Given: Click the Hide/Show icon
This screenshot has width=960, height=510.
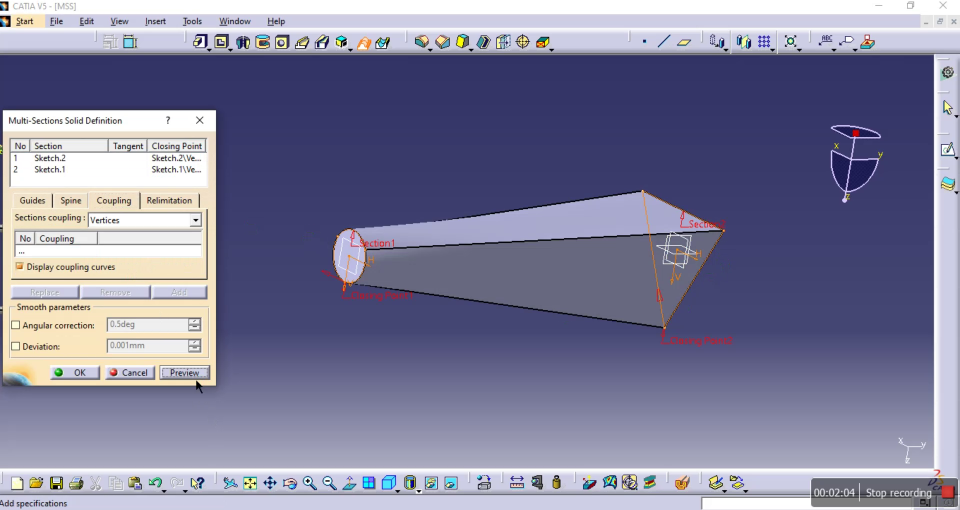Looking at the screenshot, I should click(431, 484).
